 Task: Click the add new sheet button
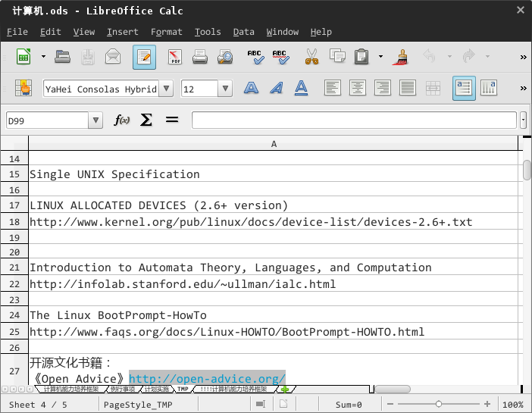[x=285, y=390]
